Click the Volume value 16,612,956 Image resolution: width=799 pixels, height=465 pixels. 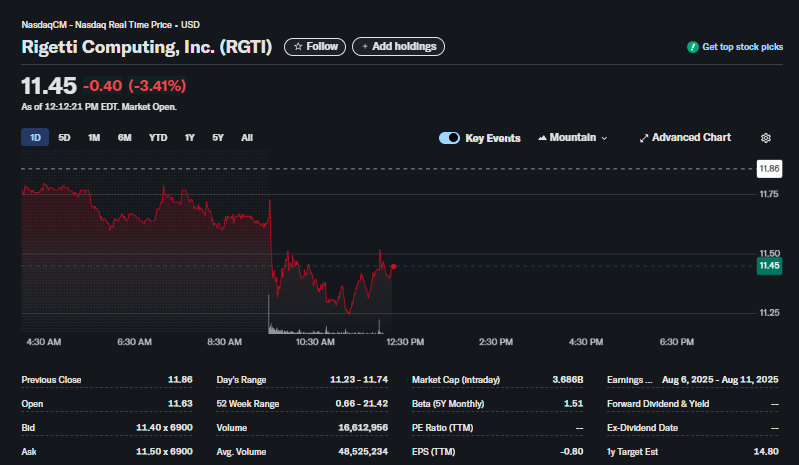pos(363,427)
